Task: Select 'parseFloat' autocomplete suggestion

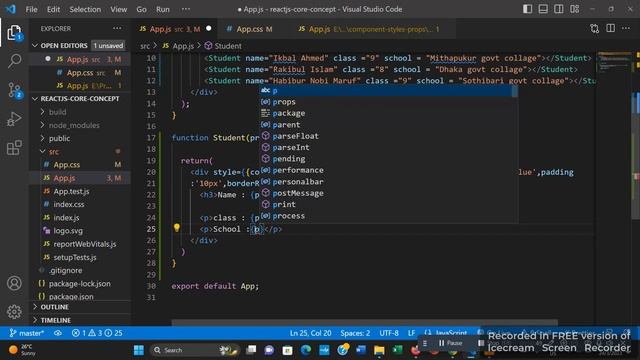Action: click(388, 136)
